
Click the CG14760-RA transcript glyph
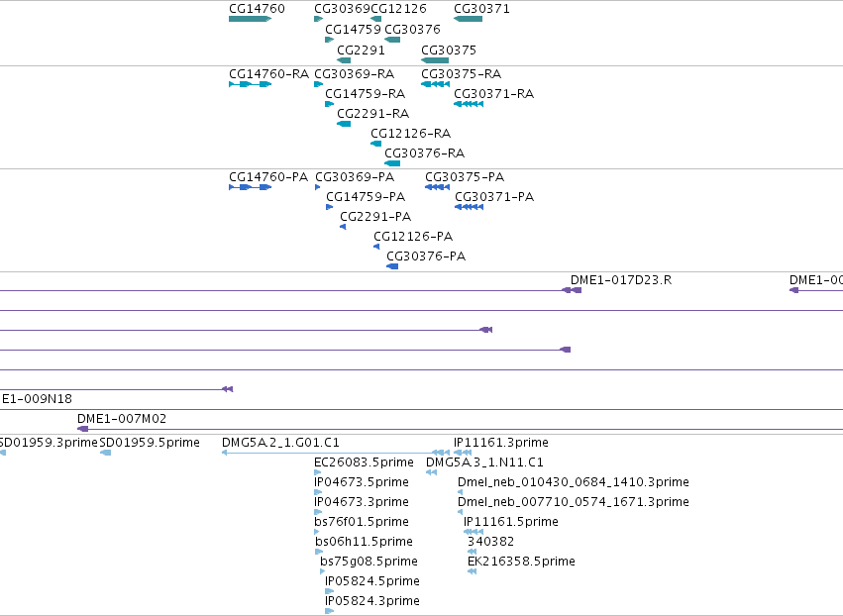coord(250,84)
